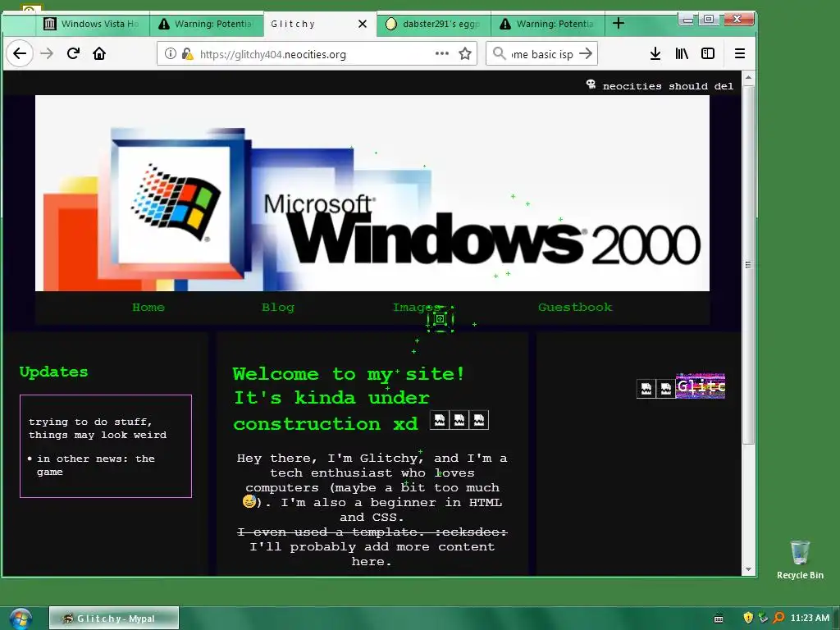View site information icon in address bar
The height and width of the screenshot is (630, 840).
(x=171, y=53)
